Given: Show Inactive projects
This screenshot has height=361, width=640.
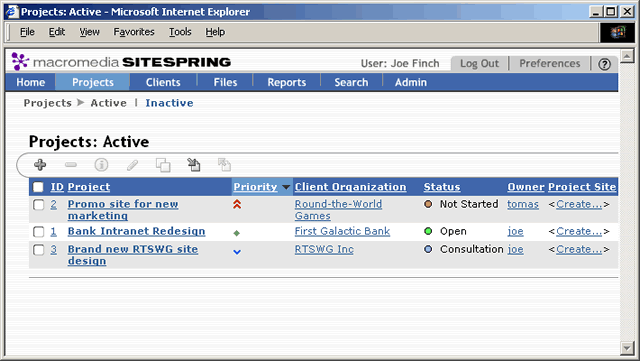Looking at the screenshot, I should (x=169, y=103).
